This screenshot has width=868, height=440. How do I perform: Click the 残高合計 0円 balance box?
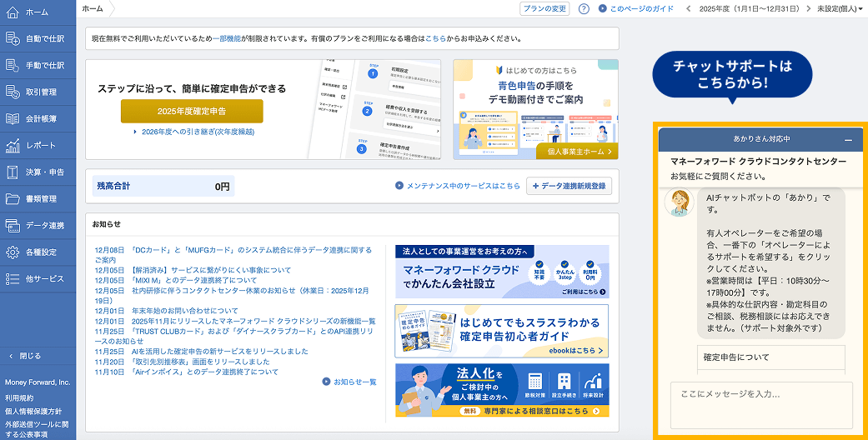point(163,187)
